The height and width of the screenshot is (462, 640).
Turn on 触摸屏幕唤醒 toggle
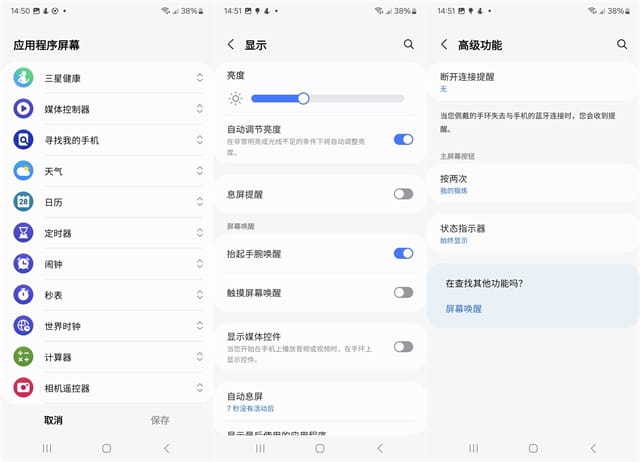click(403, 292)
